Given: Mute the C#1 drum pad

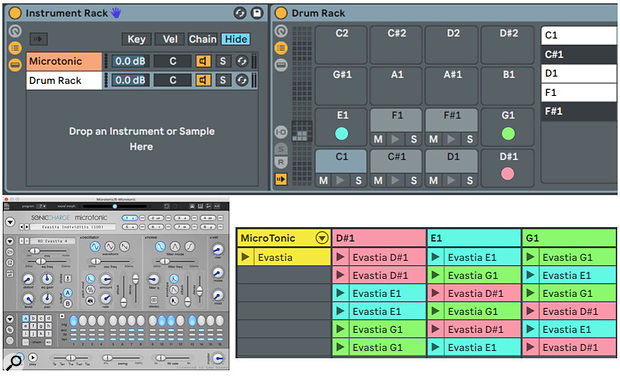Looking at the screenshot, I should click(378, 180).
